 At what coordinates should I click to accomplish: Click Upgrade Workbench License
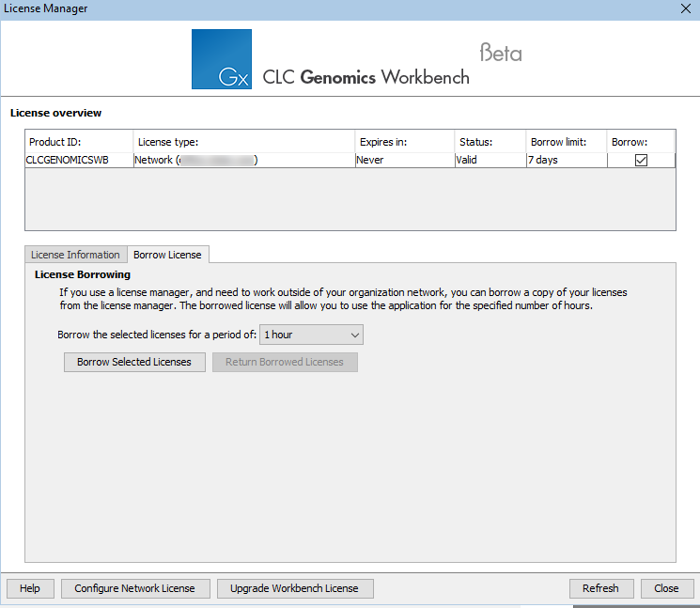pos(295,588)
